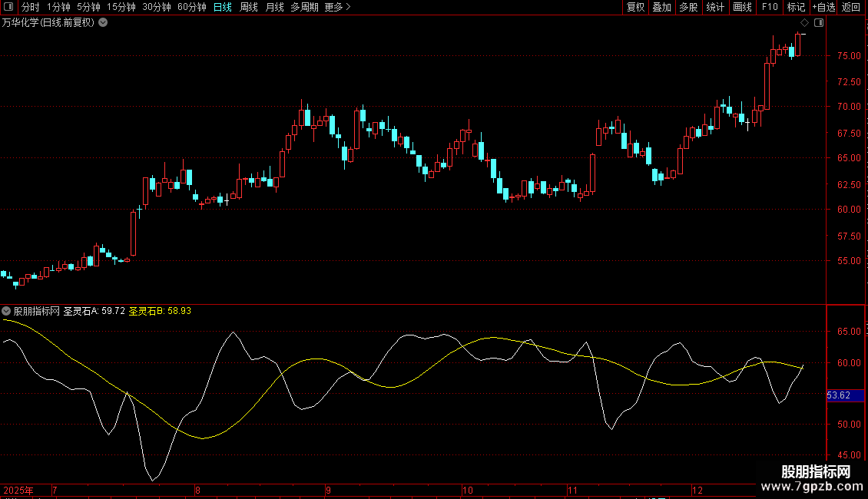The height and width of the screenshot is (499, 868).
Task: Open the F10 company info
Action: pyautogui.click(x=769, y=7)
